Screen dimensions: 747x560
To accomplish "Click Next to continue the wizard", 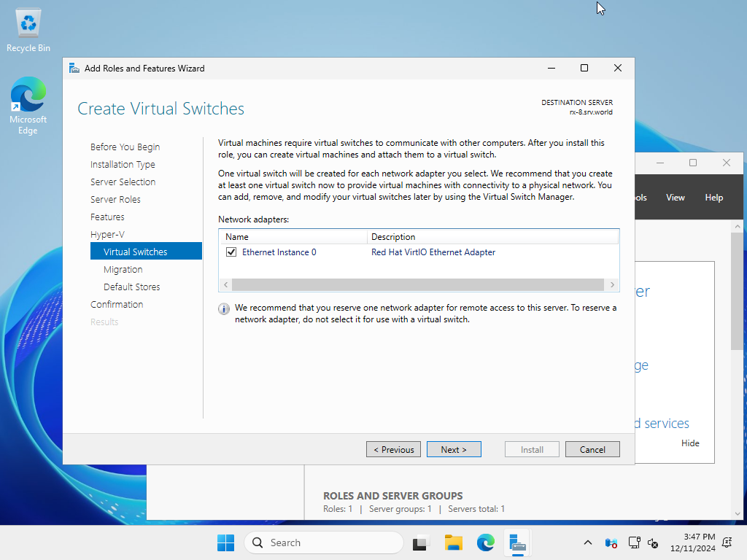I will pyautogui.click(x=454, y=449).
